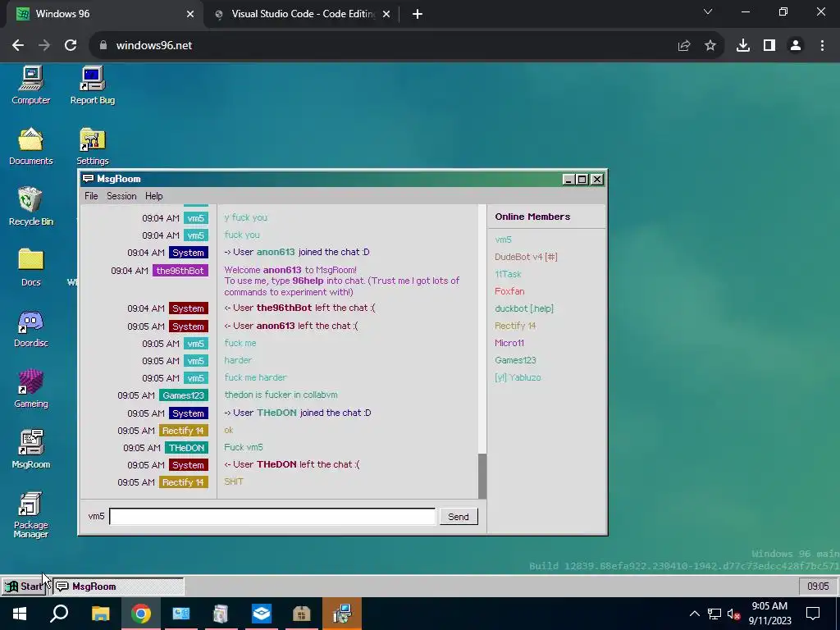The height and width of the screenshot is (630, 840).
Task: Select DudeBot v4 [#] in members list
Action: coord(526,257)
